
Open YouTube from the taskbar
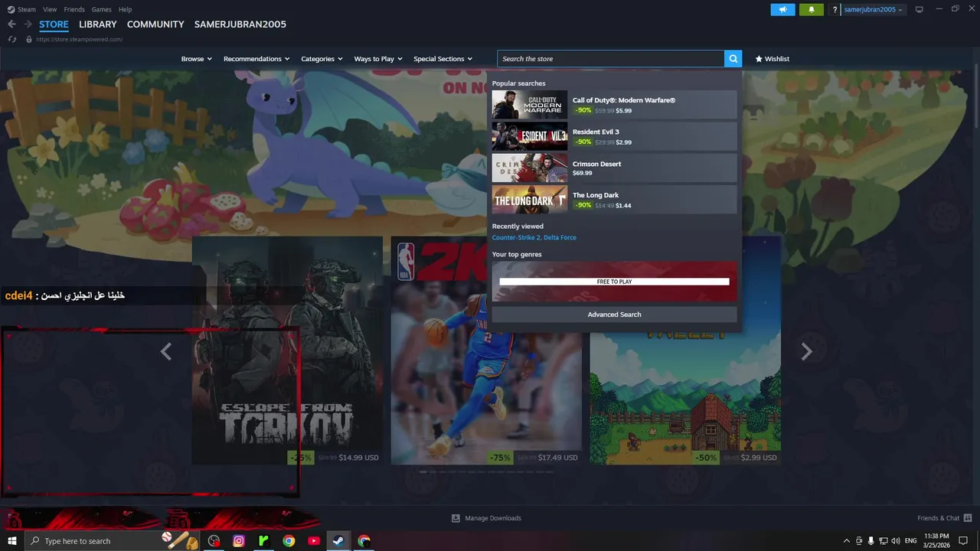coord(314,541)
